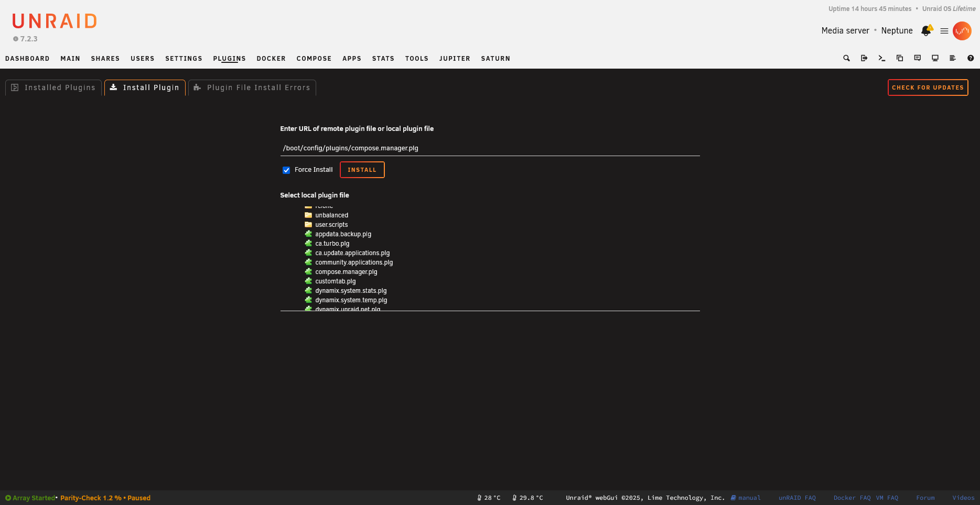The height and width of the screenshot is (505, 980).
Task: Open the system log viewer icon
Action: [953, 58]
